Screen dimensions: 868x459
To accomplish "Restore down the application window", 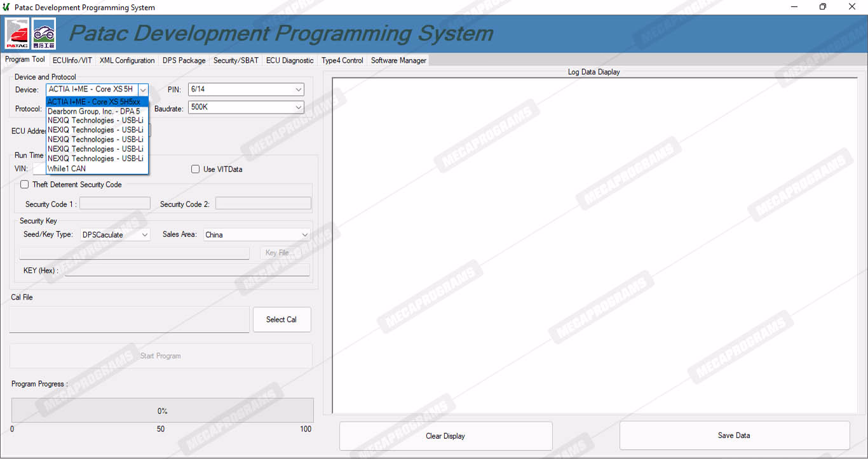I will [823, 7].
